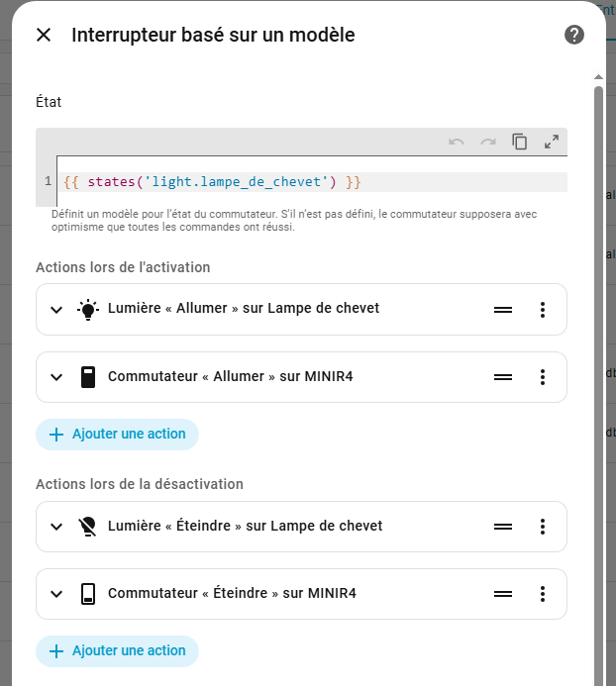This screenshot has height=686, width=616.
Task: Click the undo icon in code editor
Action: (457, 142)
